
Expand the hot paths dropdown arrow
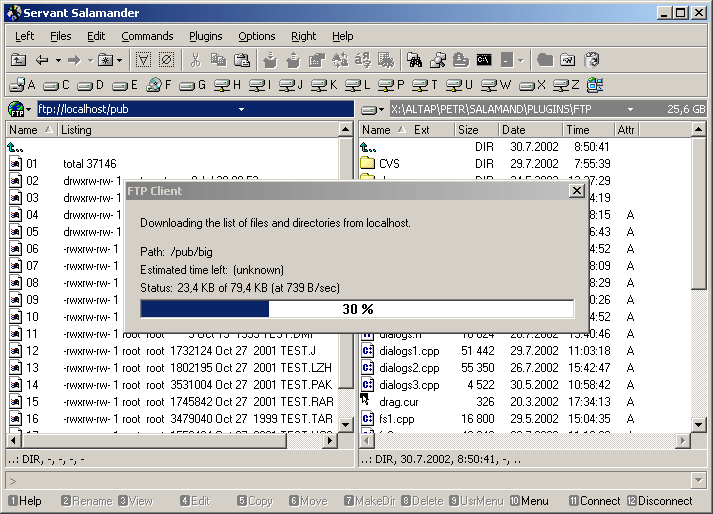[119, 60]
